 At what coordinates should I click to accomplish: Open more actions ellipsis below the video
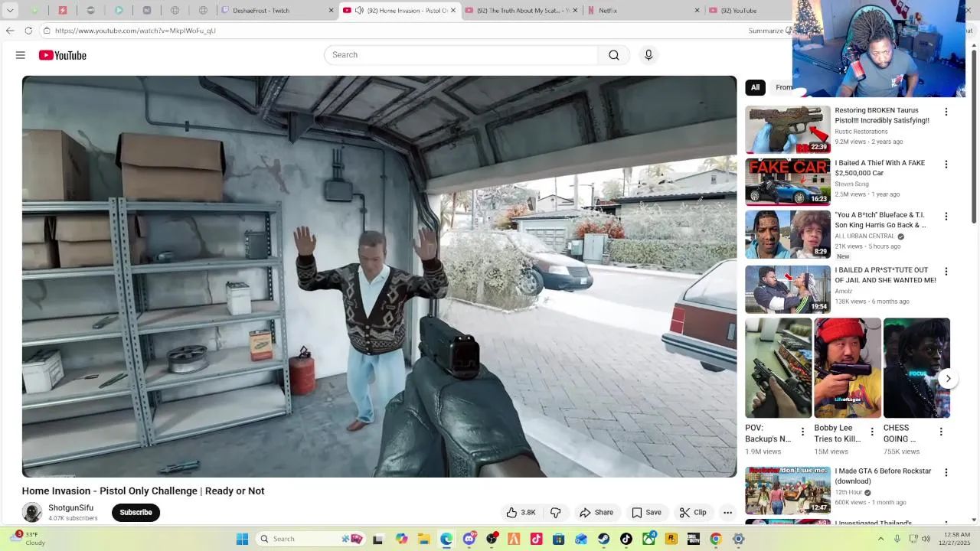(728, 513)
